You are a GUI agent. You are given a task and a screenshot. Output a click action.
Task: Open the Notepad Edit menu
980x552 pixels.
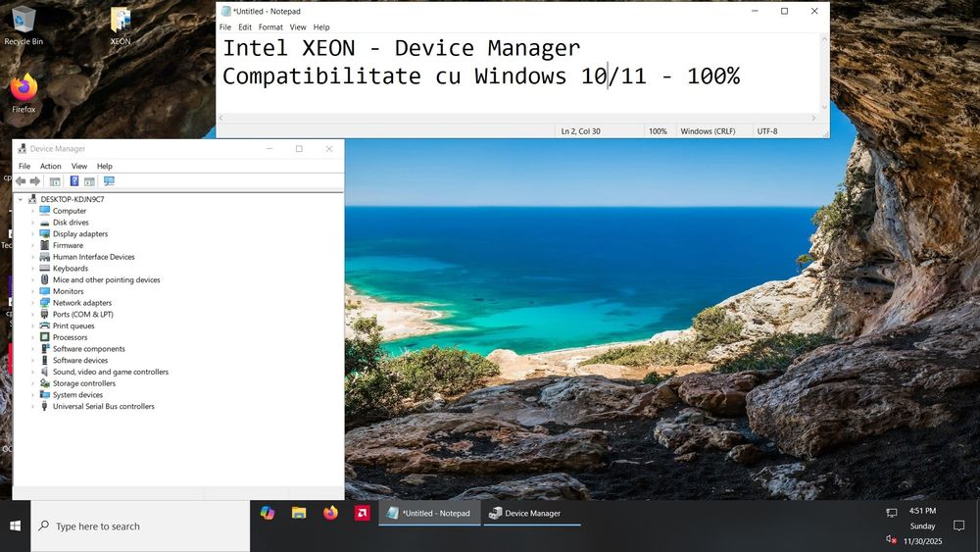click(x=245, y=27)
